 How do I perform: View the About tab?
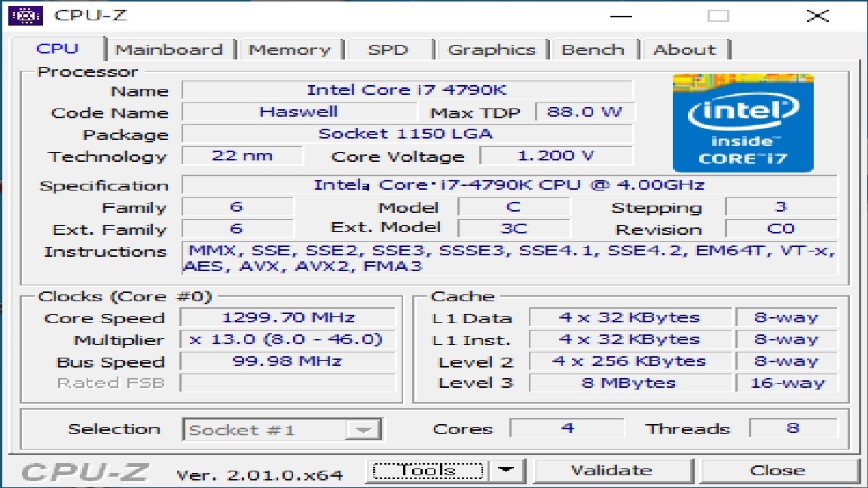click(685, 49)
